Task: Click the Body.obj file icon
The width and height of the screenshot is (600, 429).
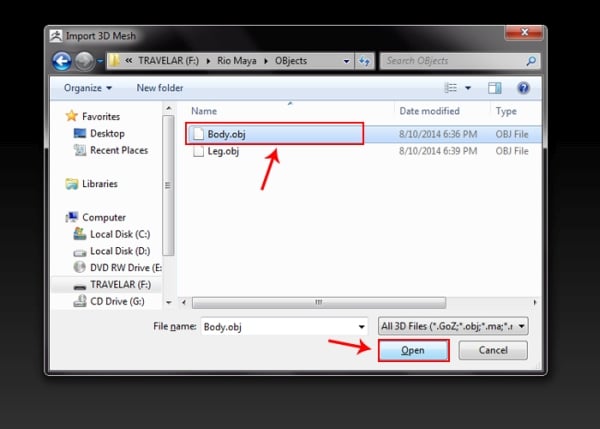Action: (199, 134)
